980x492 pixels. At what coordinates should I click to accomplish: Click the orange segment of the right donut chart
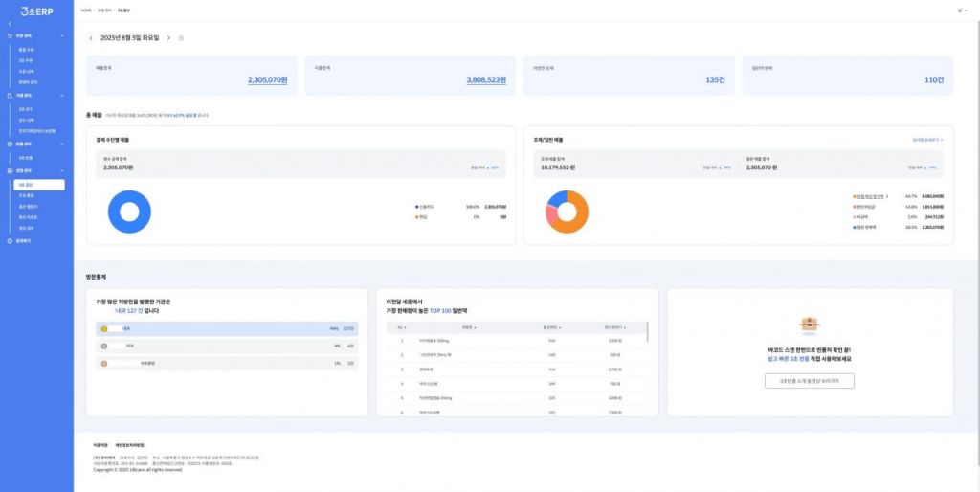[x=573, y=220]
